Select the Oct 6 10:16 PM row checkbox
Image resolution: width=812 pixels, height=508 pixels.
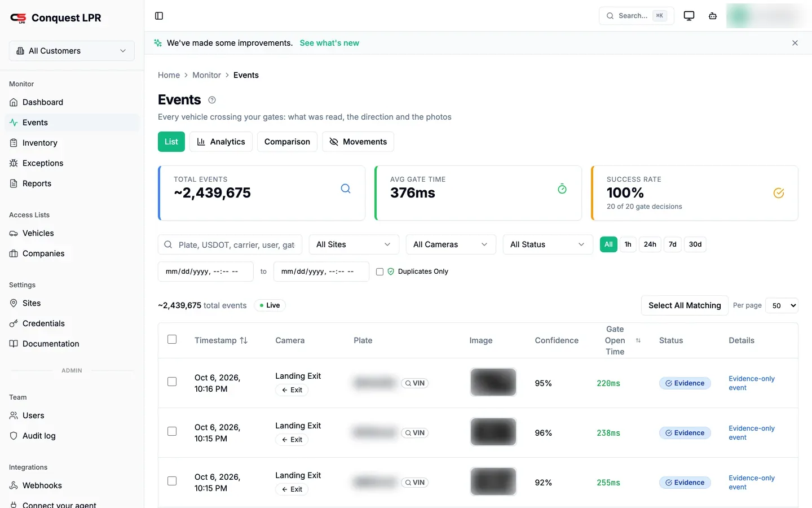(x=172, y=382)
